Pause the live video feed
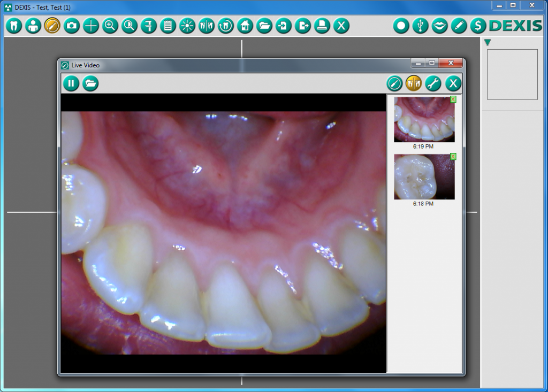 point(71,83)
